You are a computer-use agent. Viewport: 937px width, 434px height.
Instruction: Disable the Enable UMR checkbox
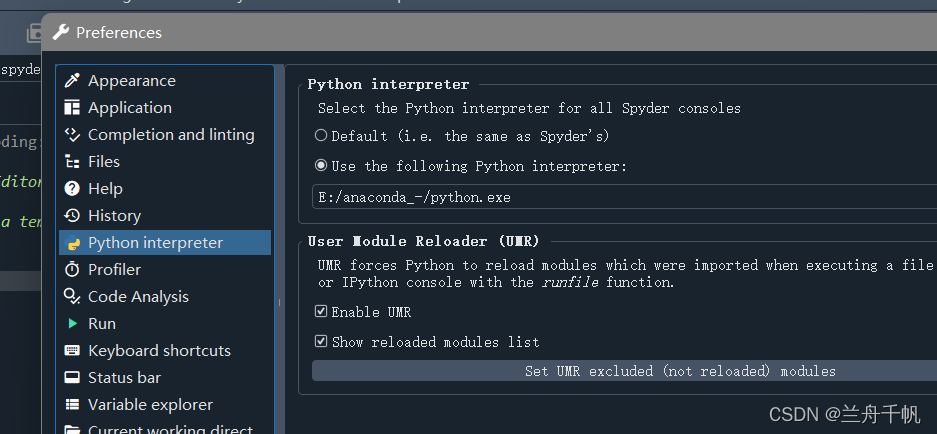coord(321,312)
